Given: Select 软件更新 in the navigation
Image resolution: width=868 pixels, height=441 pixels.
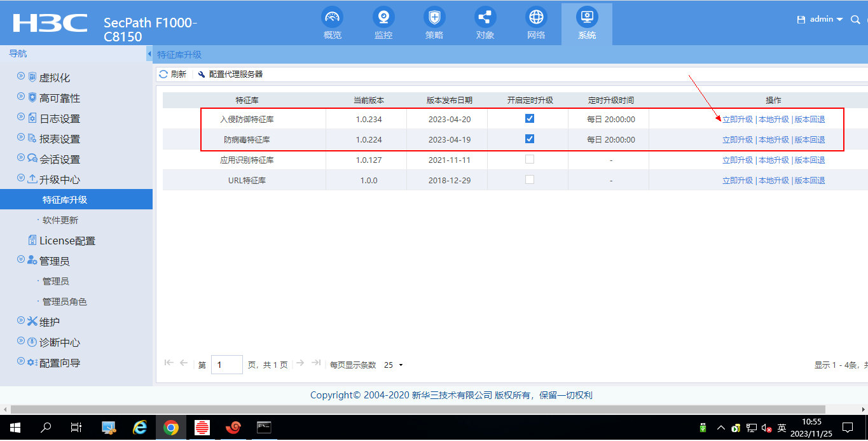Looking at the screenshot, I should click(x=60, y=220).
